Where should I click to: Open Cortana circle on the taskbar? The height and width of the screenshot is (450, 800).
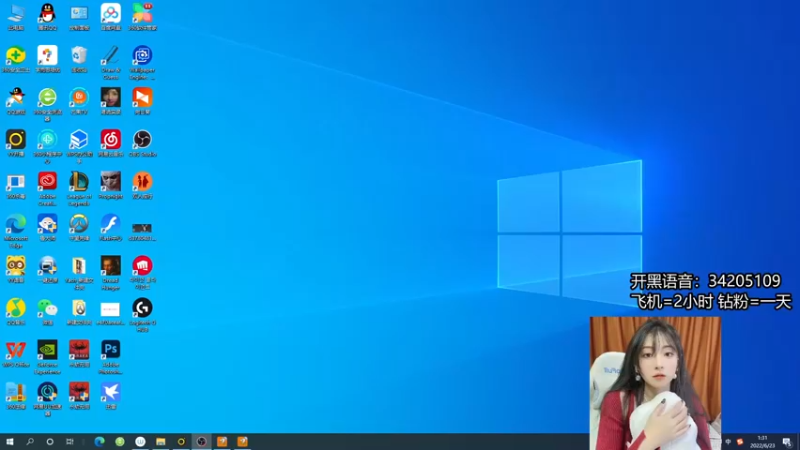pos(49,441)
